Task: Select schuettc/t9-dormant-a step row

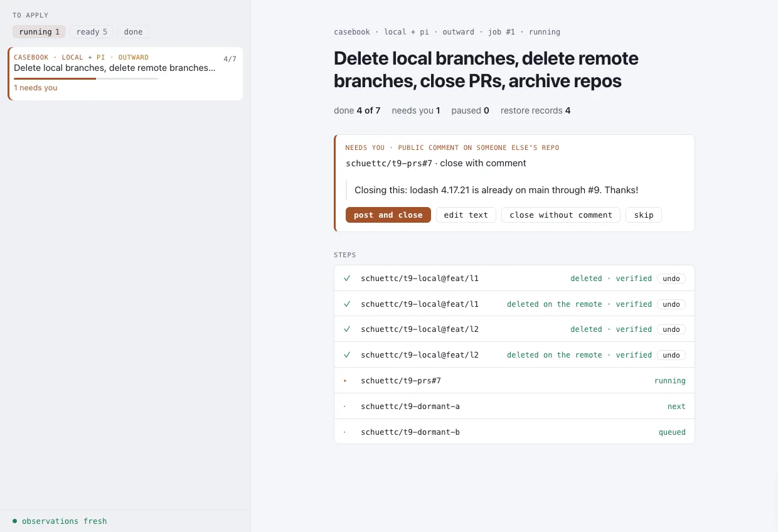Action: click(x=514, y=406)
